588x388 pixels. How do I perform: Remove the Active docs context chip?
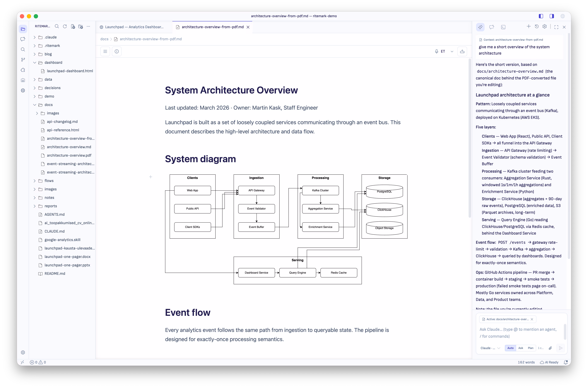pyautogui.click(x=532, y=319)
